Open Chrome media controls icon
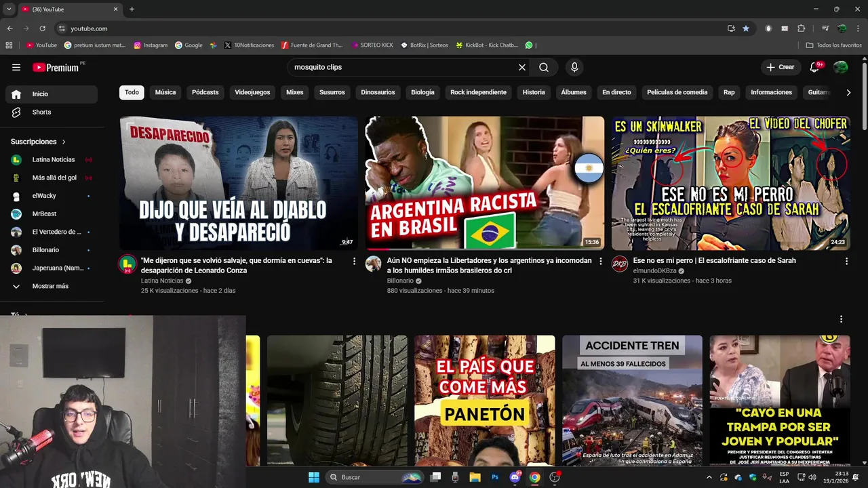Viewport: 868px width, 488px height. pos(825,28)
